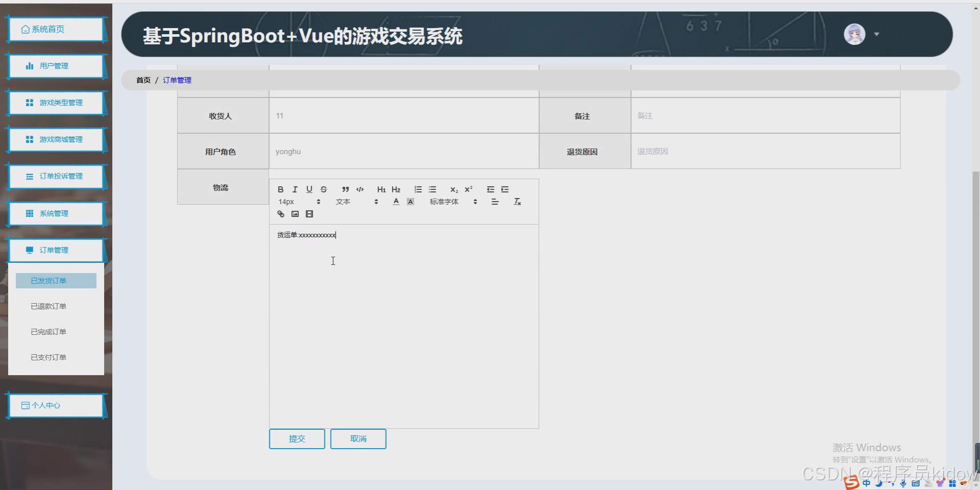
Task: Apply H1 heading style
Action: click(381, 189)
